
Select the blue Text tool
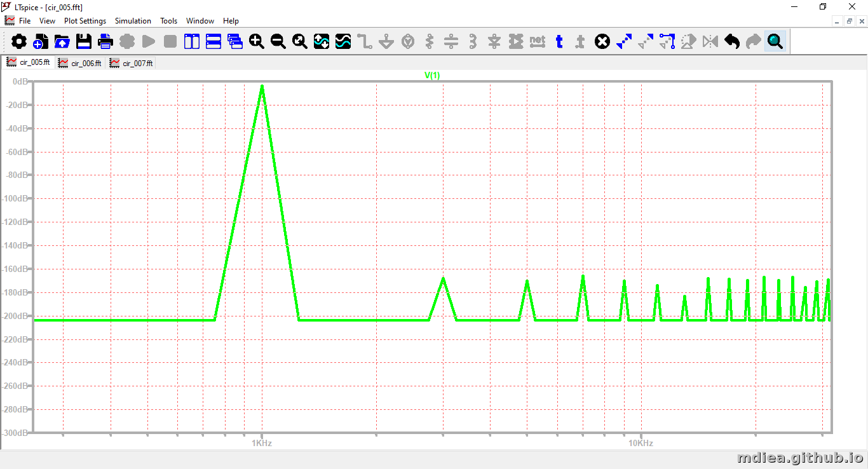pos(559,42)
